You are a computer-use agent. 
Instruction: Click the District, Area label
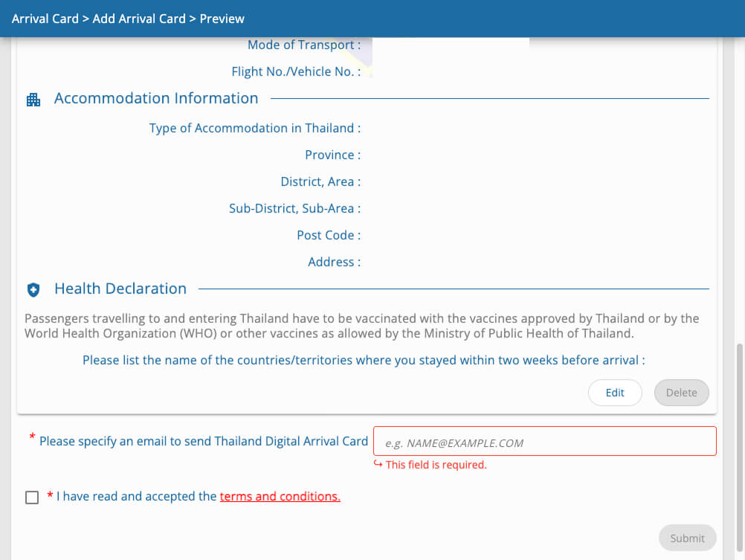(320, 181)
